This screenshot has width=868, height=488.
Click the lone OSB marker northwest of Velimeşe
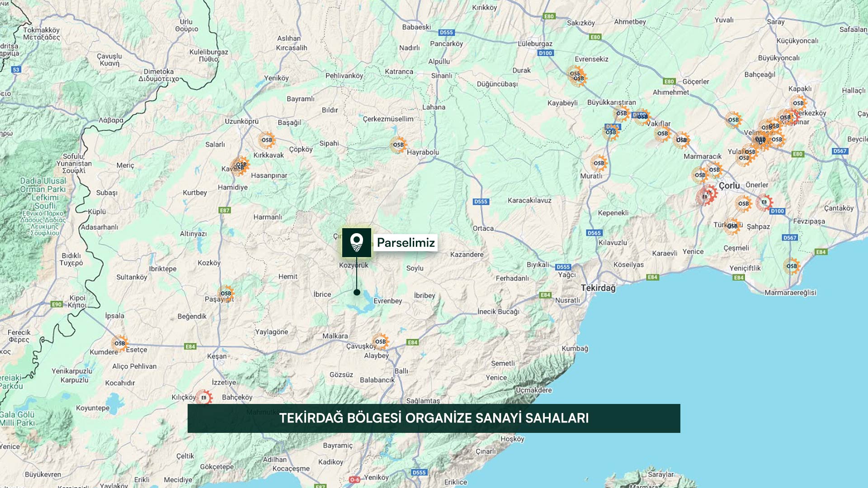tap(733, 120)
